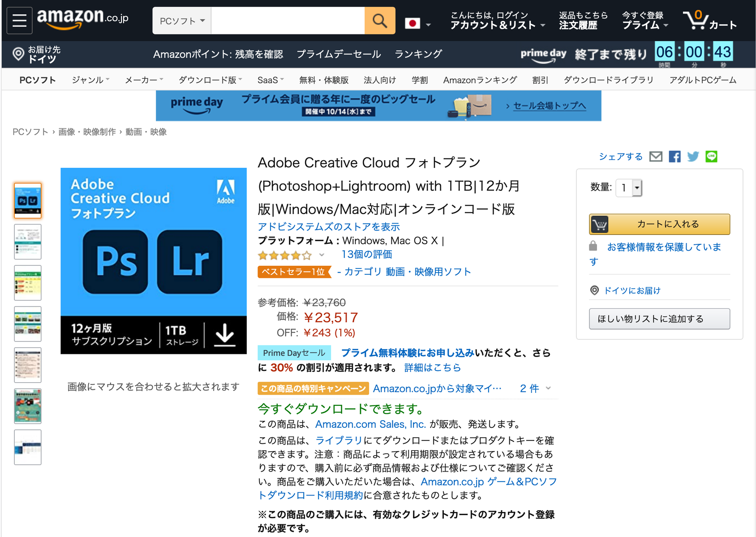The image size is (756, 537).
Task: Click Amazonポイント: 残高を確認 link
Action: (218, 54)
